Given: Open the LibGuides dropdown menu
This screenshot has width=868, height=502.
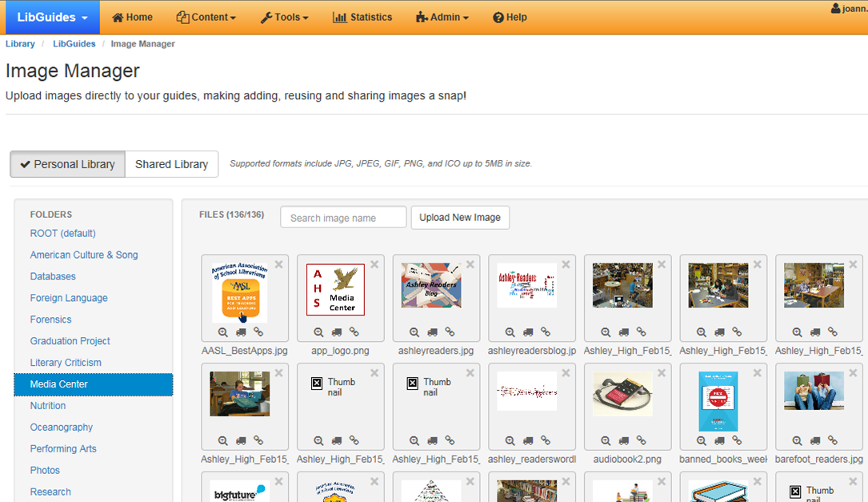Looking at the screenshot, I should [x=53, y=17].
